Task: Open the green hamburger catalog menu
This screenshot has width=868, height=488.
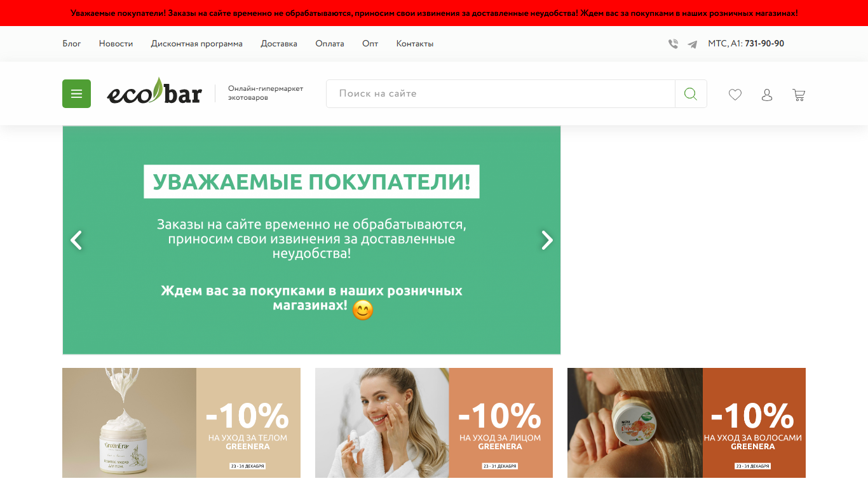Action: pyautogui.click(x=76, y=93)
